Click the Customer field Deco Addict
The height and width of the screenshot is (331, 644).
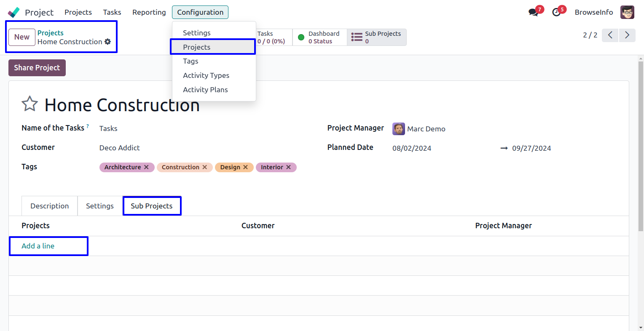(x=120, y=148)
